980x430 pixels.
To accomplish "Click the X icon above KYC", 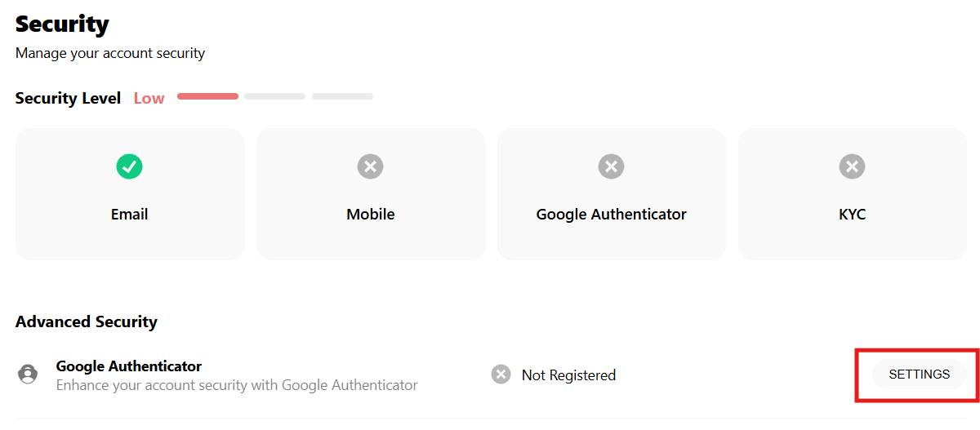I will (852, 167).
